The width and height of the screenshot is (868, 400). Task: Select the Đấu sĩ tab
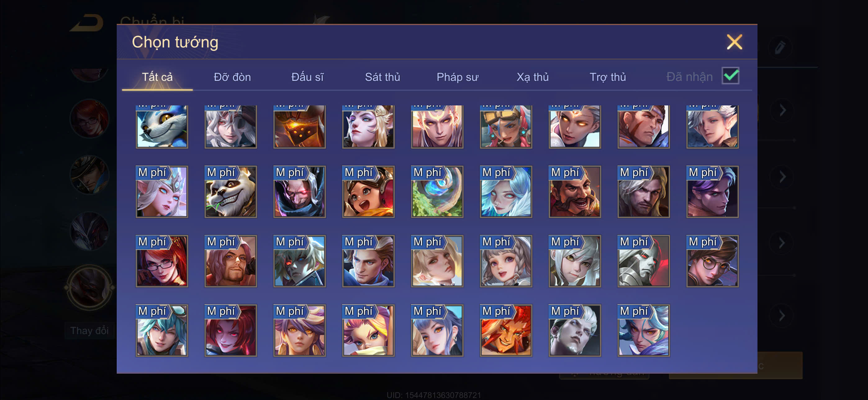tap(307, 77)
